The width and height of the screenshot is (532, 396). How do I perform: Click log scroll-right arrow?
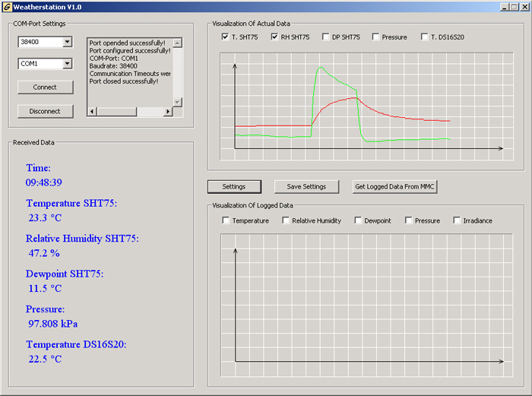click(x=168, y=111)
